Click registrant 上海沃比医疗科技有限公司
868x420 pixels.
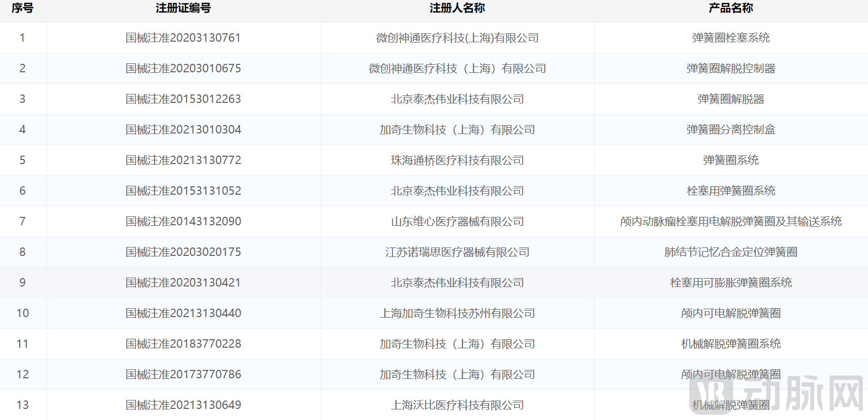[457, 405]
